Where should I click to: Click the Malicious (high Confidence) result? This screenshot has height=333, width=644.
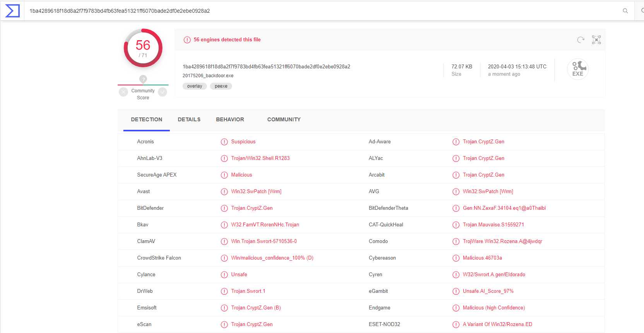[x=494, y=308]
